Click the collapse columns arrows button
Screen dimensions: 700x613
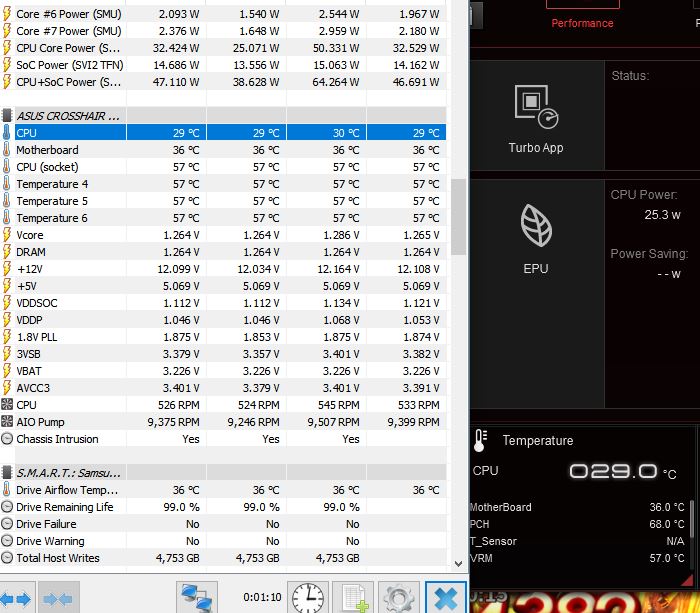[59, 598]
